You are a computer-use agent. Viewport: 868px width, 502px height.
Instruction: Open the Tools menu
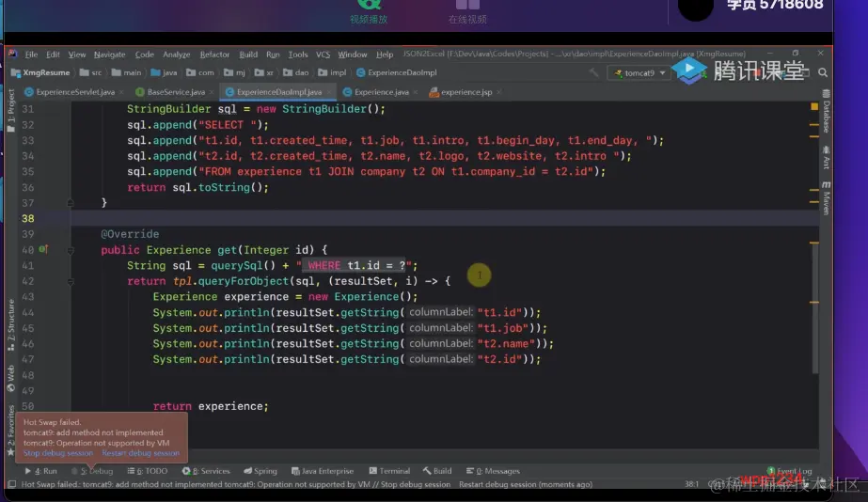[x=298, y=55]
